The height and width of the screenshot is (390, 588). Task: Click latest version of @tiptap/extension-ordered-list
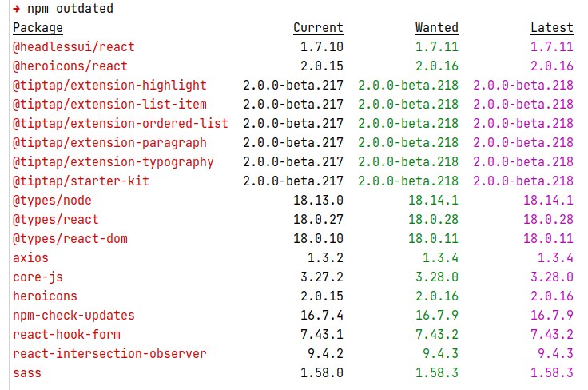[x=523, y=123]
